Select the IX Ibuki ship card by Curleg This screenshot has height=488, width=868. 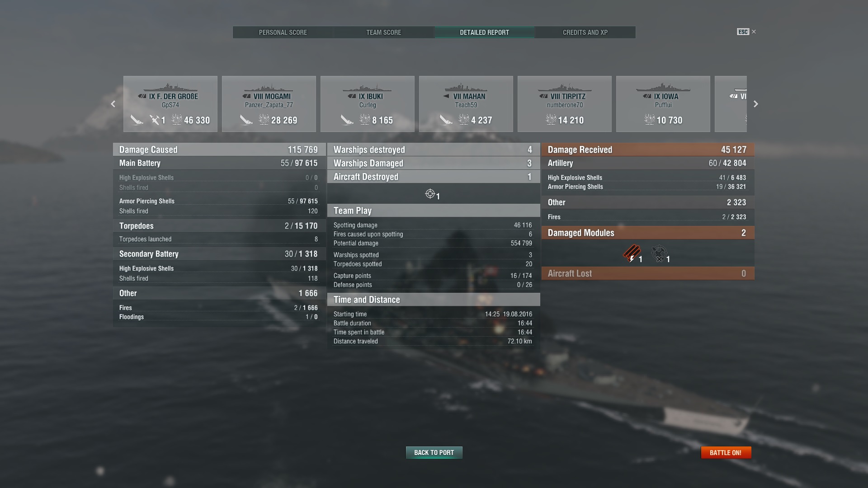(x=368, y=104)
